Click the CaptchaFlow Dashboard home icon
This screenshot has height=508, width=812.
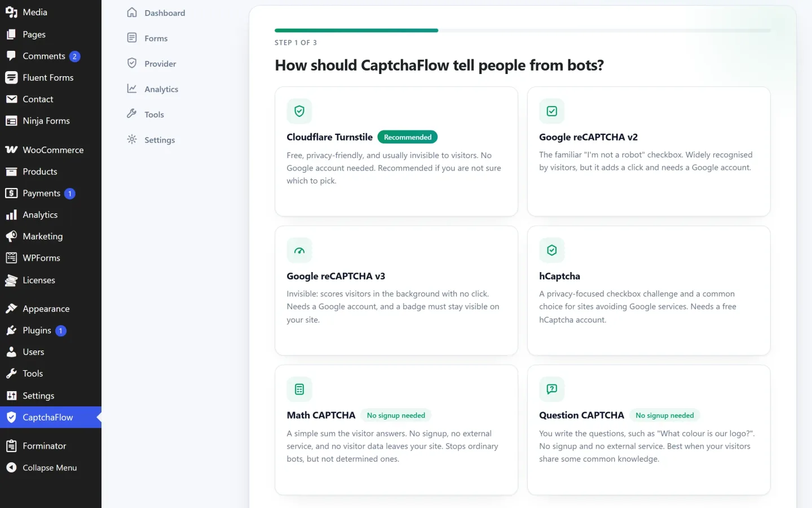[x=132, y=12]
